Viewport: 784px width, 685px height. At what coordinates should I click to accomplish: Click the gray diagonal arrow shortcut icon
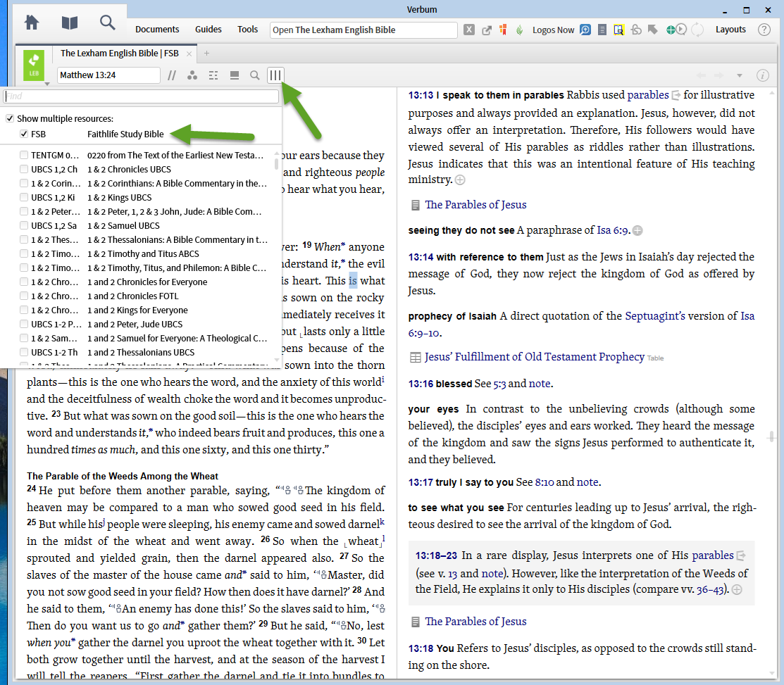point(652,30)
